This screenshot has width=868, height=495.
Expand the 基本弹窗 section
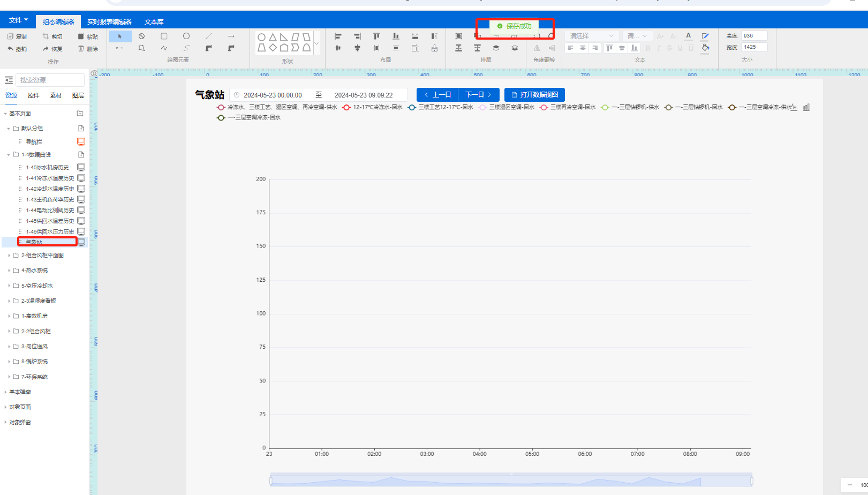click(5, 392)
